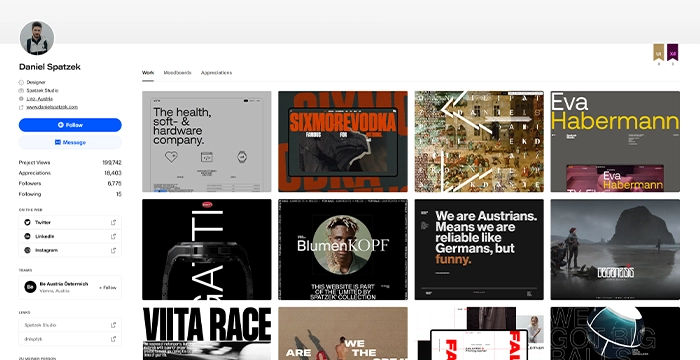Open the painting collage project with arrows
The width and height of the screenshot is (700, 360).
click(479, 142)
